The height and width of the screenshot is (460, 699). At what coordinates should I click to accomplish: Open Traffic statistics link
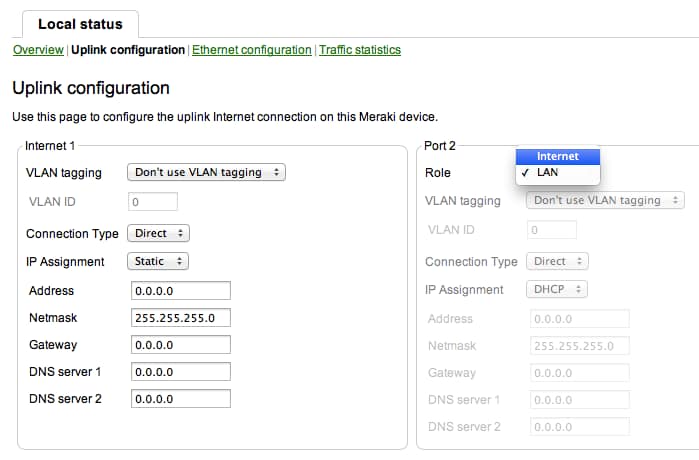click(x=360, y=50)
